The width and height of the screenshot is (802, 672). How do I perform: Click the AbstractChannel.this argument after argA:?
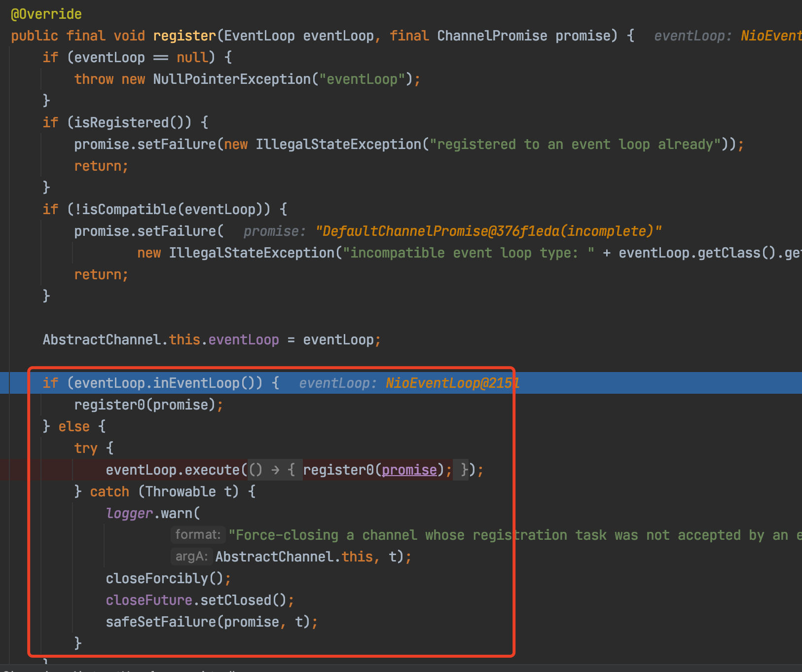[294, 557]
